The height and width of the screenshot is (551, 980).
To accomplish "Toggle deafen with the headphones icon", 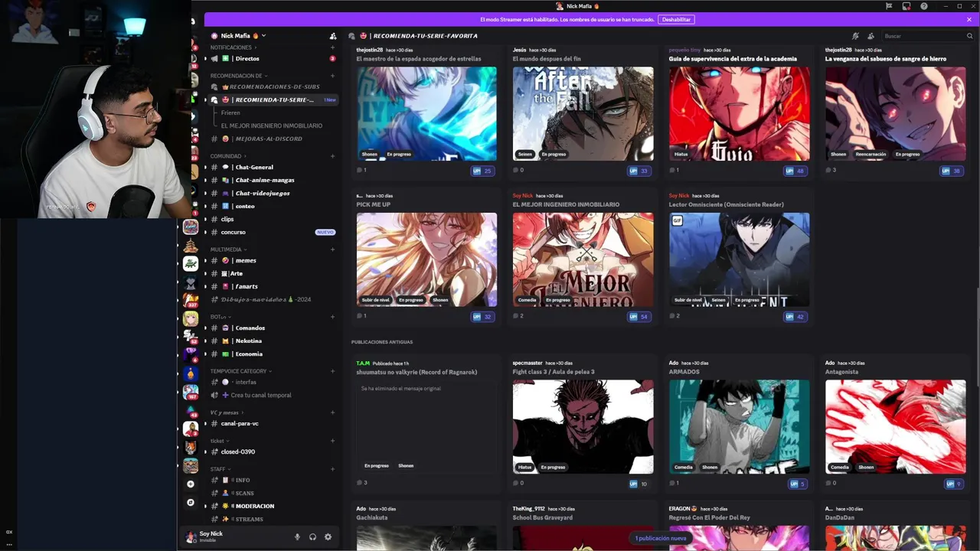I will (312, 536).
